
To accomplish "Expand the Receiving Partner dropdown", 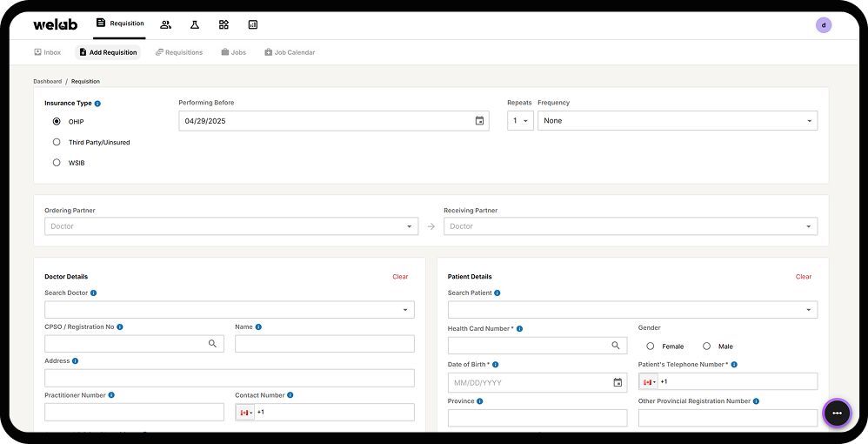I will [x=631, y=226].
